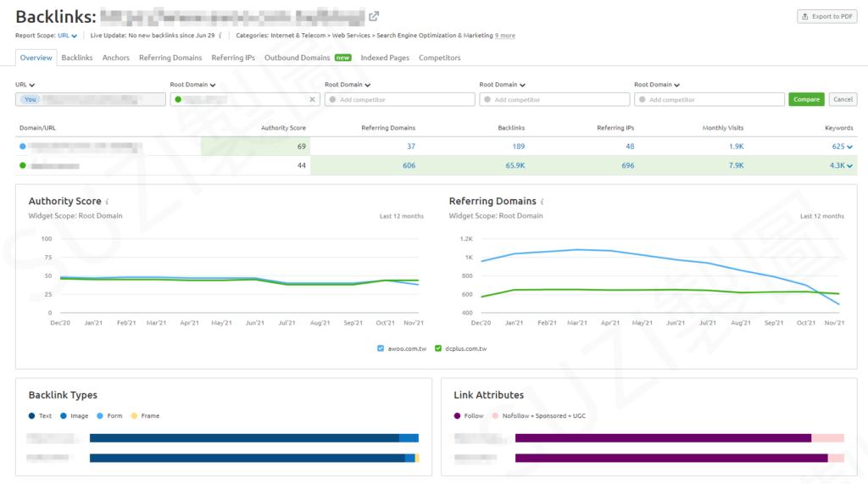
Task: Click Referring IPs value 48
Action: click(x=630, y=147)
